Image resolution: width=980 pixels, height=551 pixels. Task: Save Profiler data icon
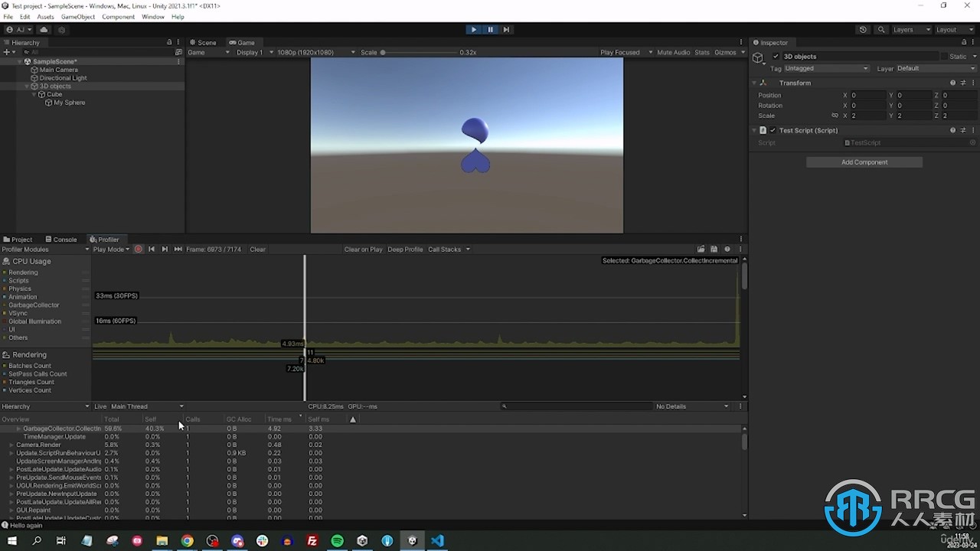click(714, 249)
